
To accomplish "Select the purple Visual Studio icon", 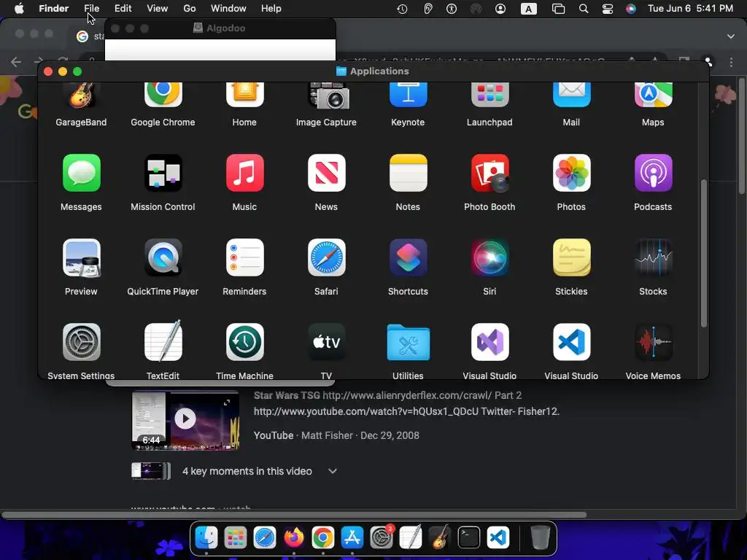I will [489, 342].
